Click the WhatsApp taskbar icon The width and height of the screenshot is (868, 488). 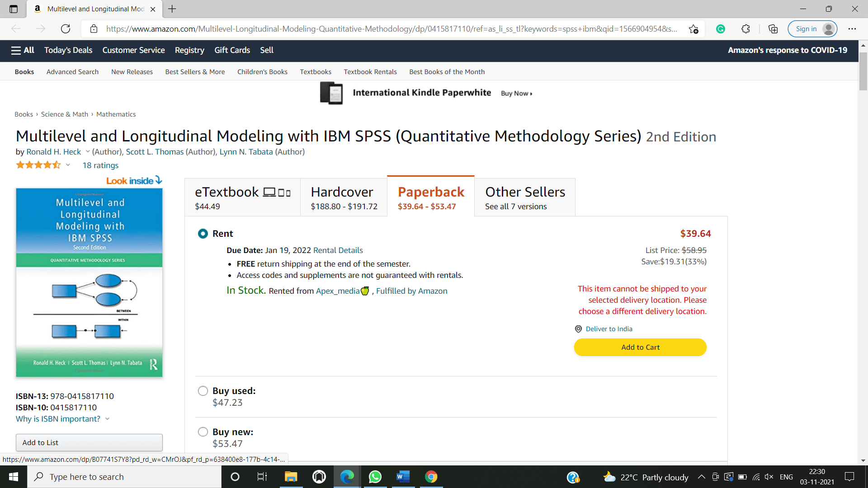coord(375,477)
